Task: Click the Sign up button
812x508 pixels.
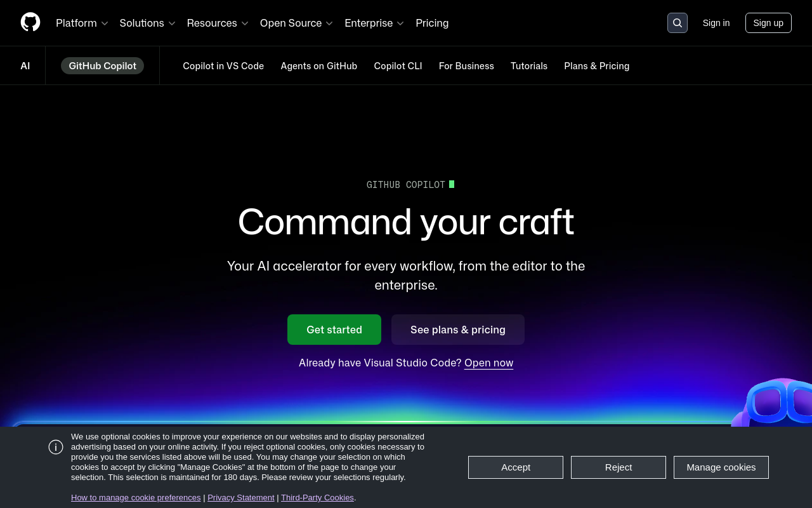Action: tap(768, 23)
